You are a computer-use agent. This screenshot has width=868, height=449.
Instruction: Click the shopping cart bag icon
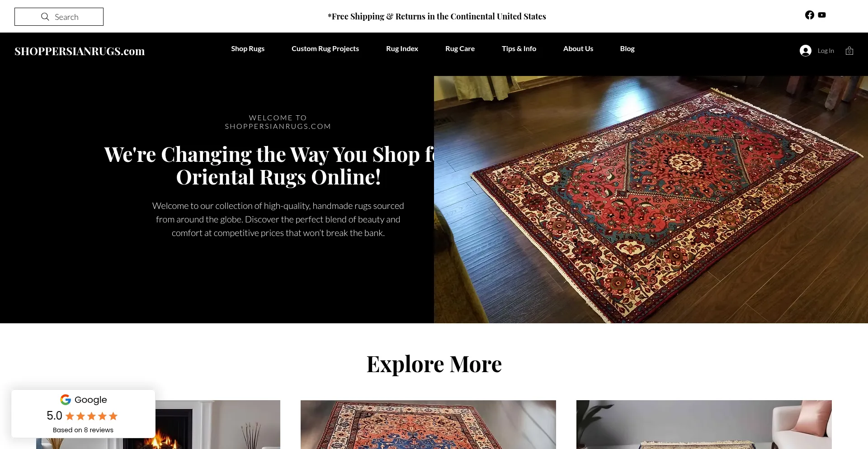(x=849, y=51)
